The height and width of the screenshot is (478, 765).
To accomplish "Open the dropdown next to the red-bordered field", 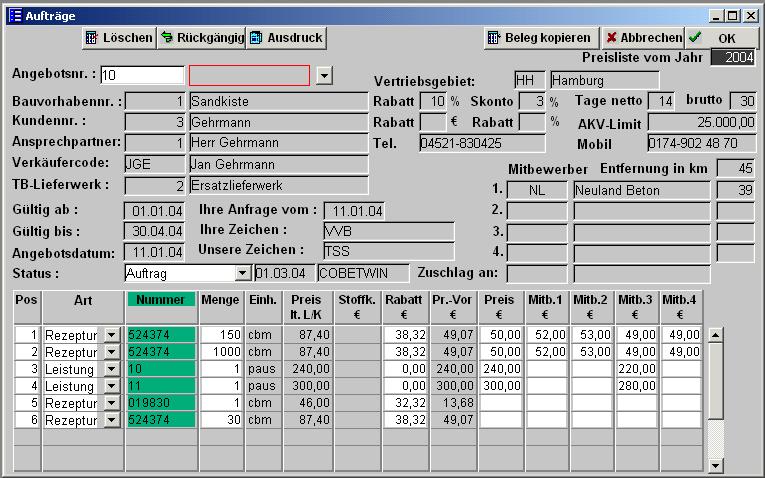I will coord(323,76).
